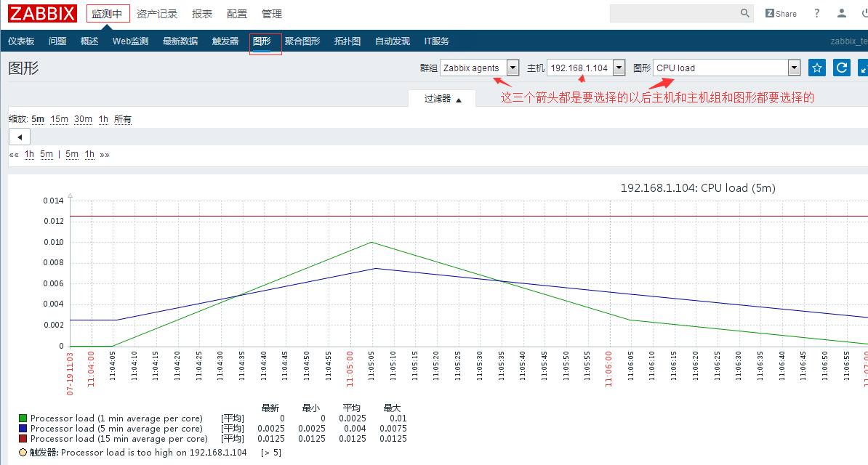Click blue 5 min average legend swatch
This screenshot has height=465, width=868.
(x=23, y=429)
